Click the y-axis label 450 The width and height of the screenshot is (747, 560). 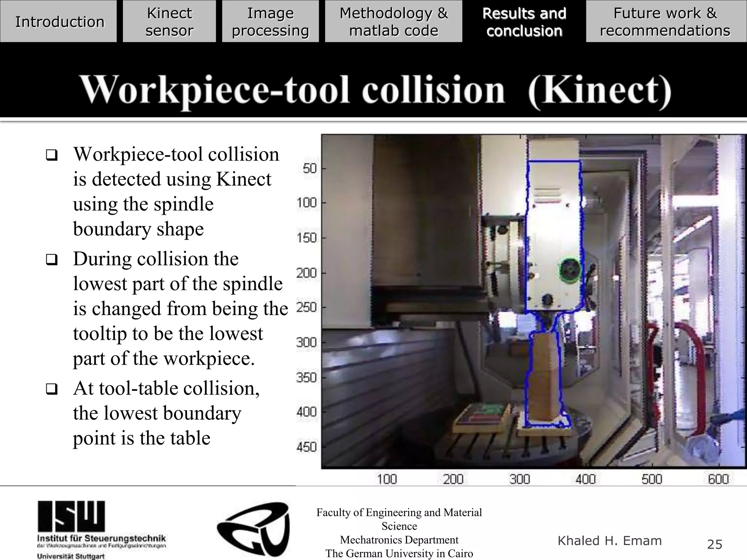pos(306,447)
